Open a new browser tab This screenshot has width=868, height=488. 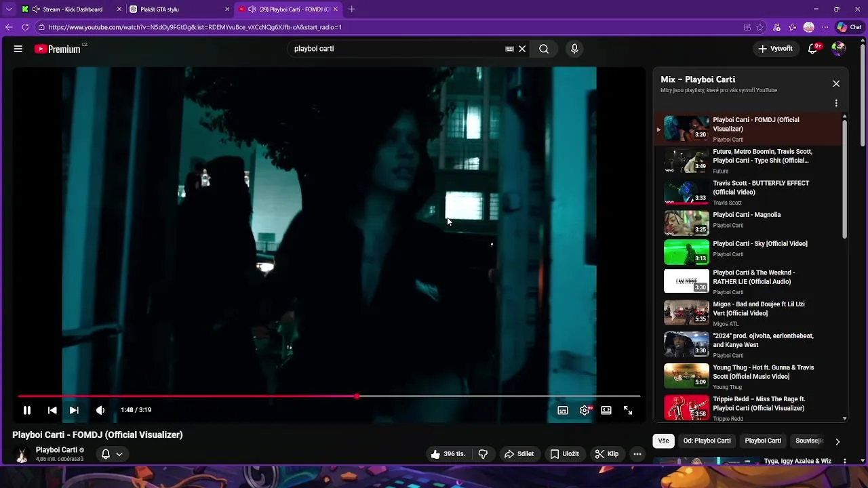tap(351, 9)
